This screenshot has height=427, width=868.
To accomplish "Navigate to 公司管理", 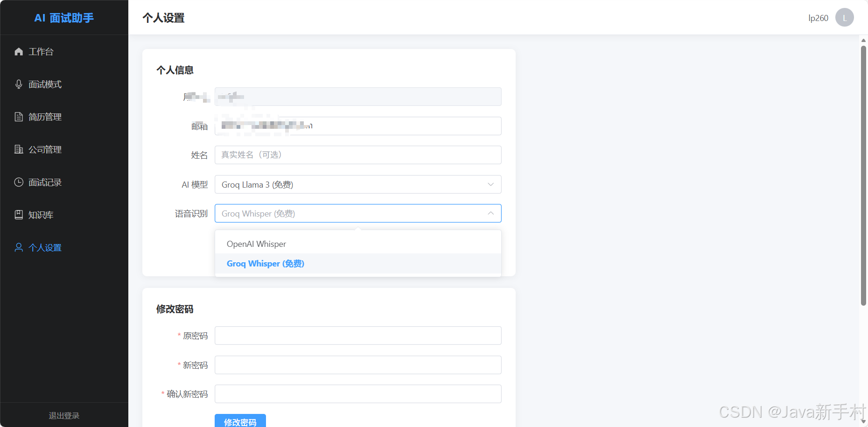I will coord(64,149).
